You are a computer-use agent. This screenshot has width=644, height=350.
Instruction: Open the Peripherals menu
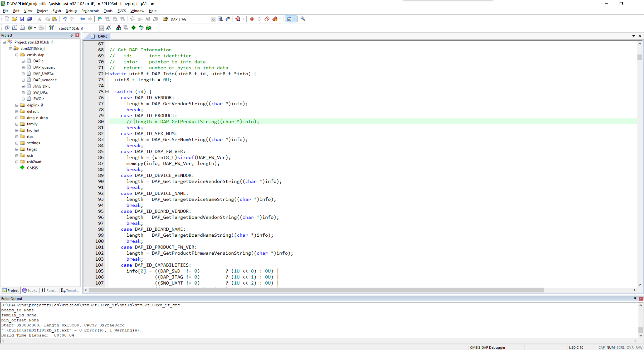[x=90, y=11]
